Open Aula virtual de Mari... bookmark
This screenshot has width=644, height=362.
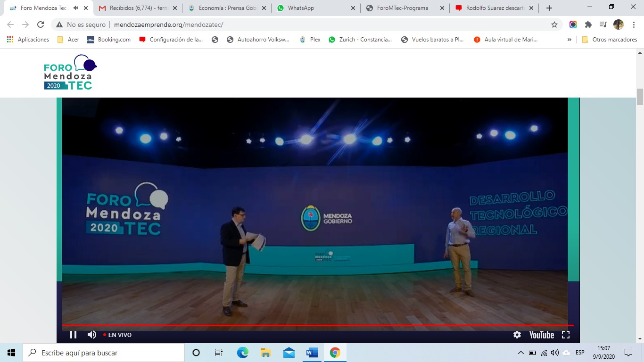506,40
